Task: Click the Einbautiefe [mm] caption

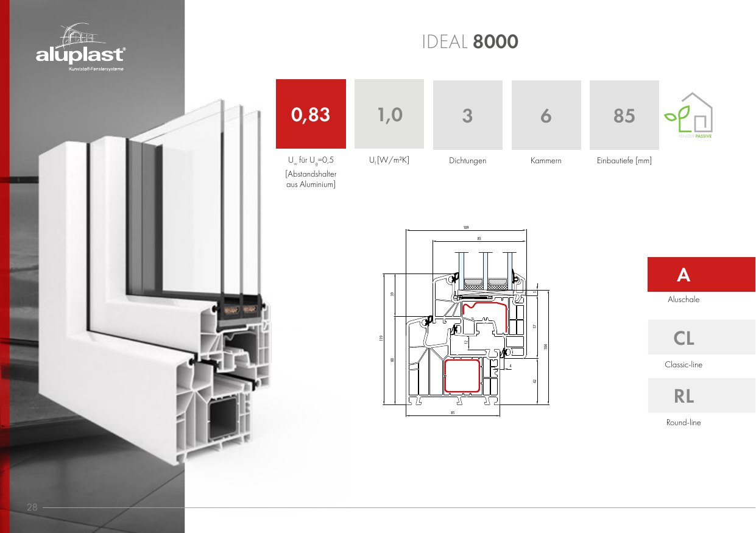Action: click(624, 161)
